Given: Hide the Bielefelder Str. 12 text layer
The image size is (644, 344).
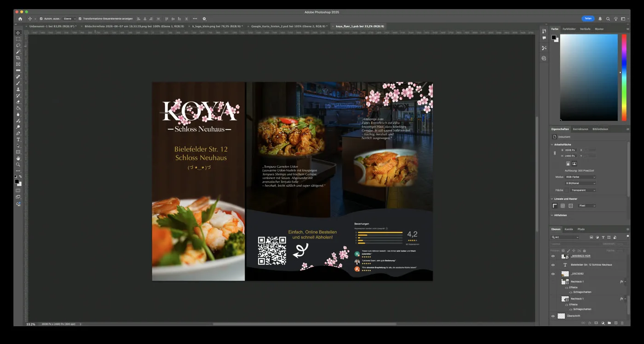Looking at the screenshot, I should (x=553, y=265).
